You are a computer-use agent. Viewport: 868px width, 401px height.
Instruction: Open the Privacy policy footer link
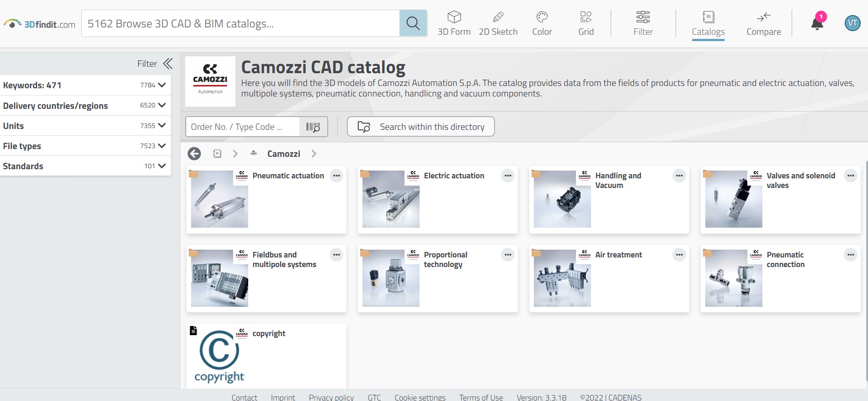point(331,397)
